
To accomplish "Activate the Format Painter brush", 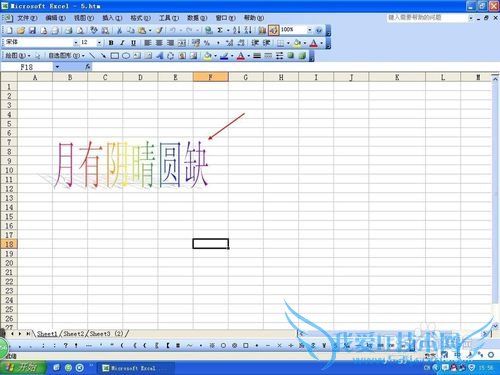I will (159, 30).
